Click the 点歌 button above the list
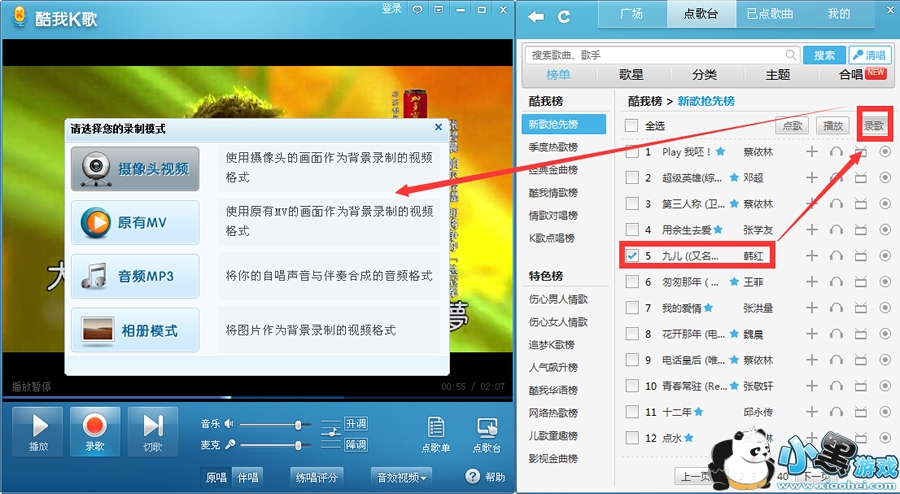 792,126
